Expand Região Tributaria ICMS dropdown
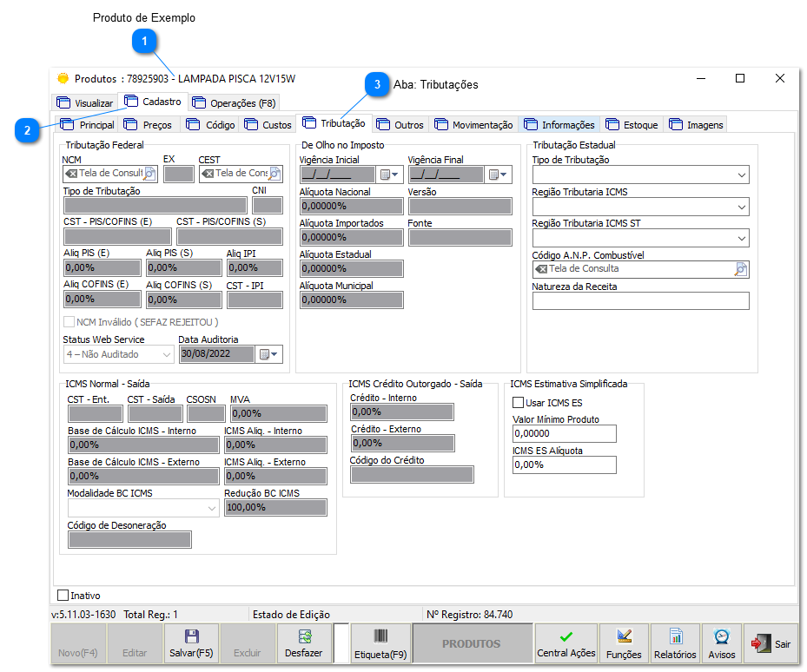The image size is (807, 672). [x=741, y=207]
